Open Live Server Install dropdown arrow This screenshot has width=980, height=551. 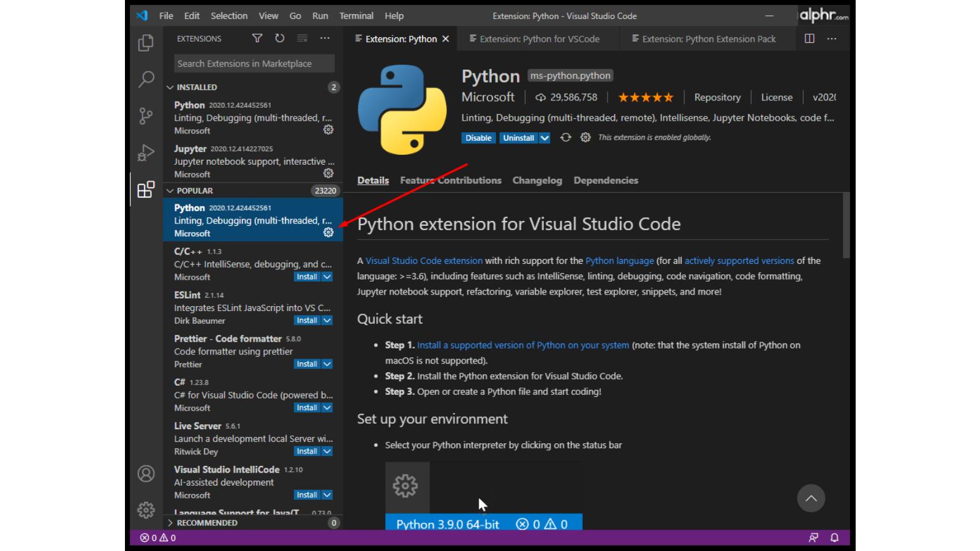(x=327, y=451)
